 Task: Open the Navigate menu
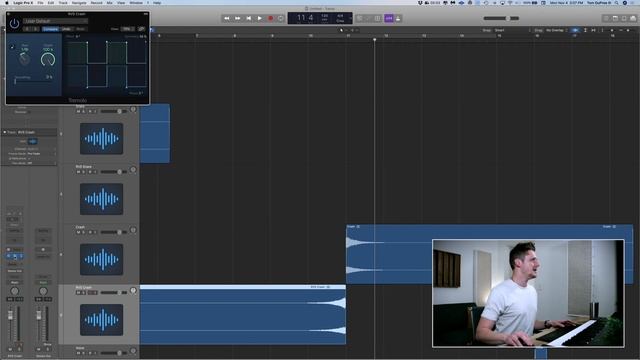pos(79,3)
